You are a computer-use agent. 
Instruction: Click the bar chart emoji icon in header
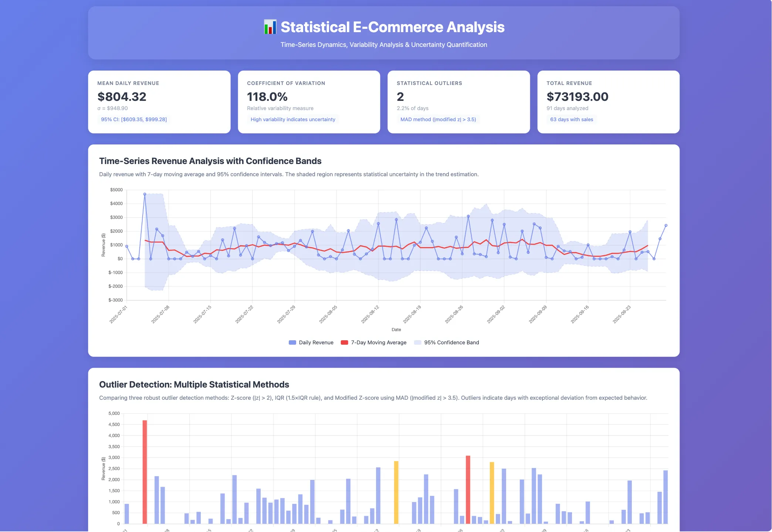click(x=270, y=27)
